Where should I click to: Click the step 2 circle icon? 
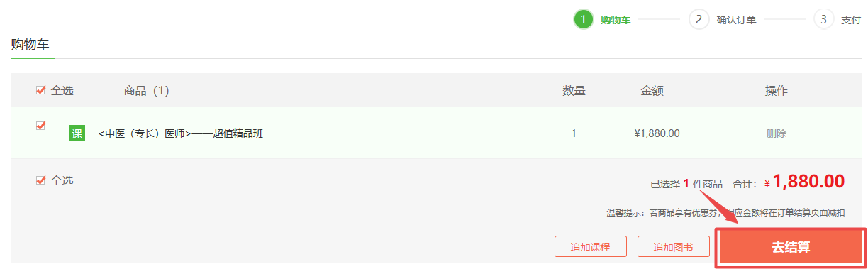coord(699,19)
